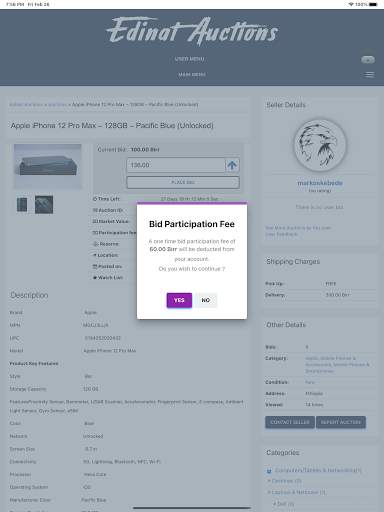Click the Bid Participation Fee dialog title
This screenshot has width=384, height=512.
tap(192, 224)
